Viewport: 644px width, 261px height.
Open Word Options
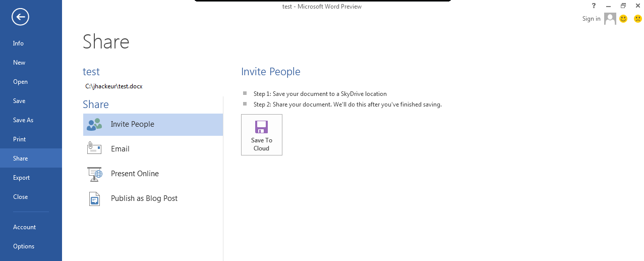[x=31, y=246]
